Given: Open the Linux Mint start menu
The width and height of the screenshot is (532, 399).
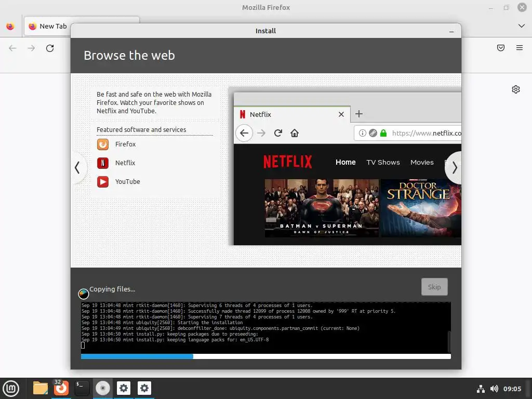Looking at the screenshot, I should tap(11, 389).
